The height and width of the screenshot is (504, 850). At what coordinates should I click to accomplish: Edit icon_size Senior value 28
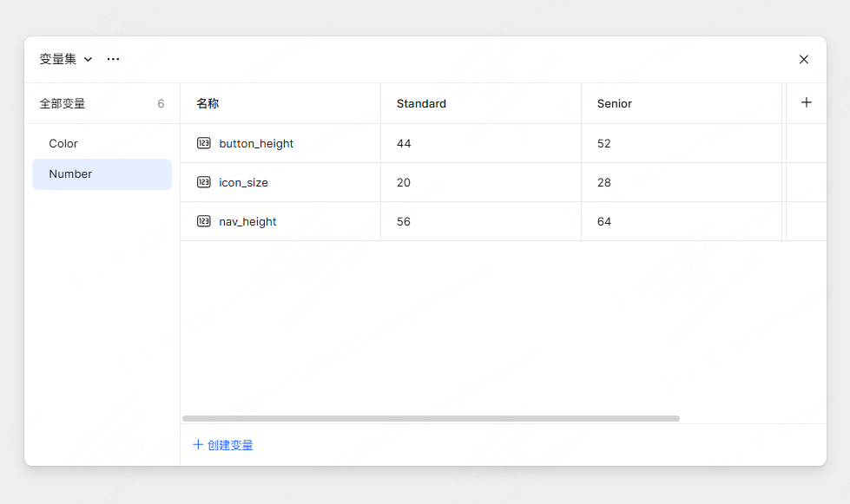(604, 182)
